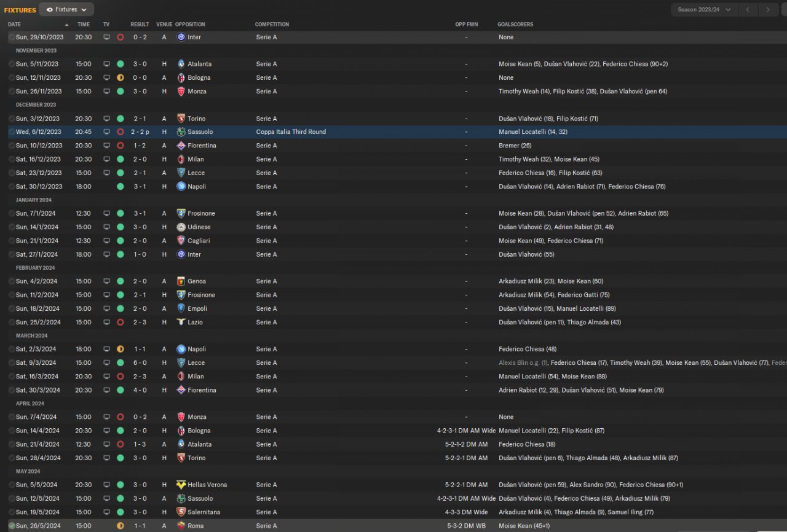Screen dimensions: 787x532
Task: Click the yellow draw indicator in the Roma row
Action: 120,526
